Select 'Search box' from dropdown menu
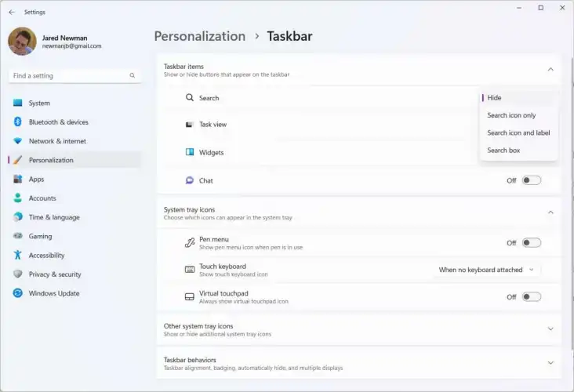 [x=503, y=151]
